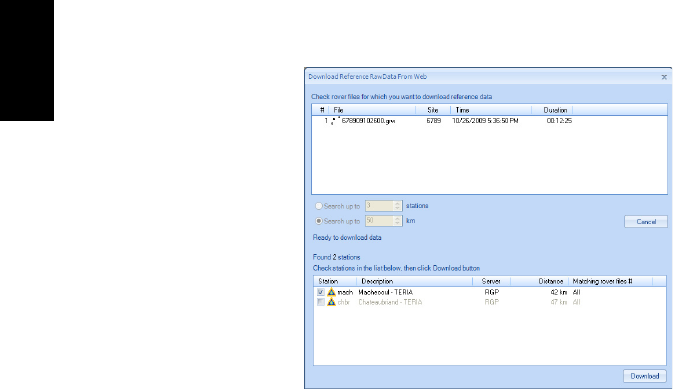Sort stations by the Station column header

click(x=335, y=282)
